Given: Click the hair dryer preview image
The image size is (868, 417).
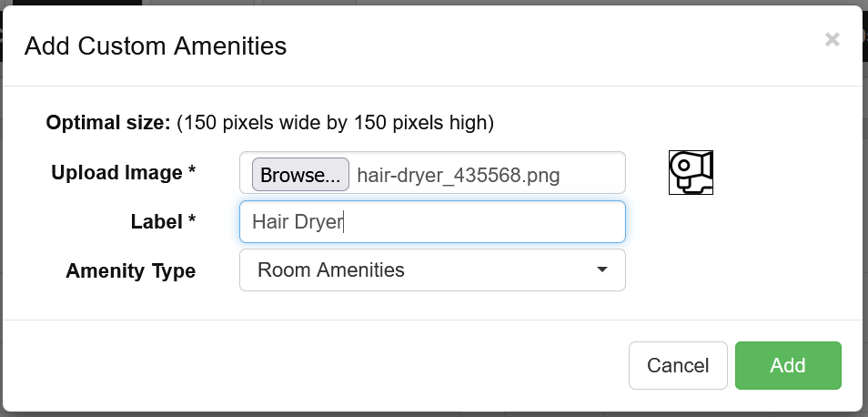Looking at the screenshot, I should tap(691, 172).
